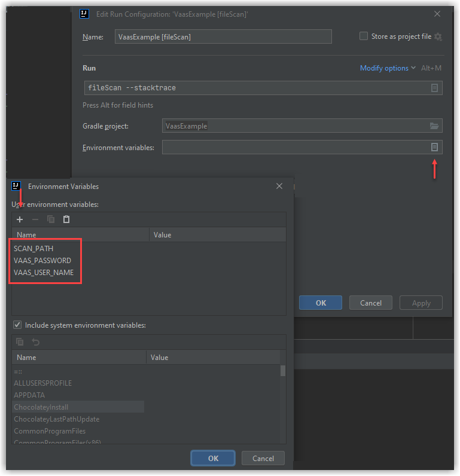Select the VAAS_PASSWORD variable row
This screenshot has width=460, height=476.
149,261
